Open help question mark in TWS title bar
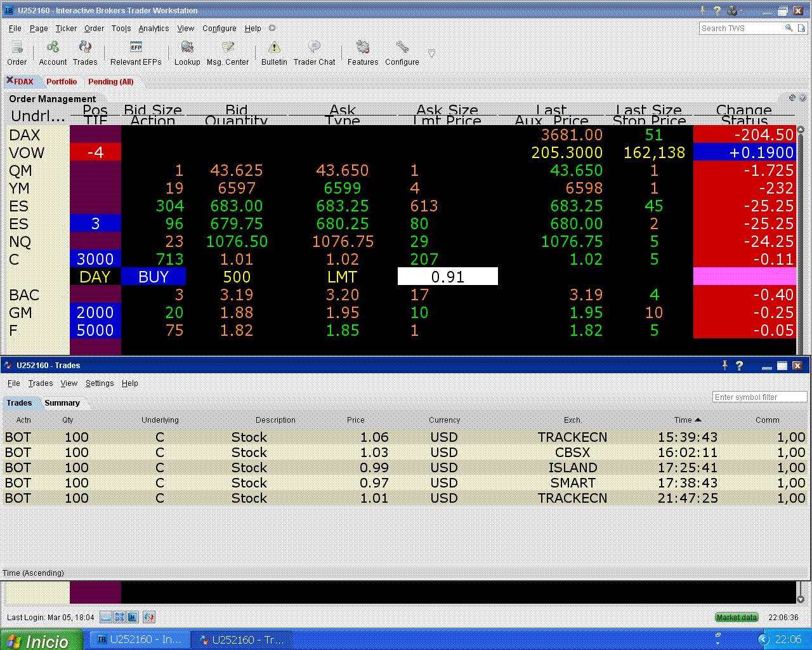 click(x=717, y=10)
